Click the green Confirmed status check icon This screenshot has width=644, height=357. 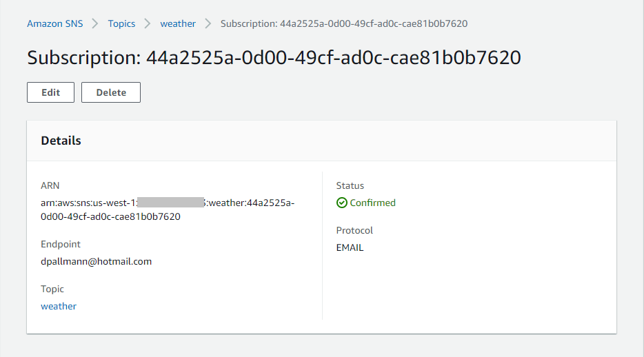click(x=342, y=203)
